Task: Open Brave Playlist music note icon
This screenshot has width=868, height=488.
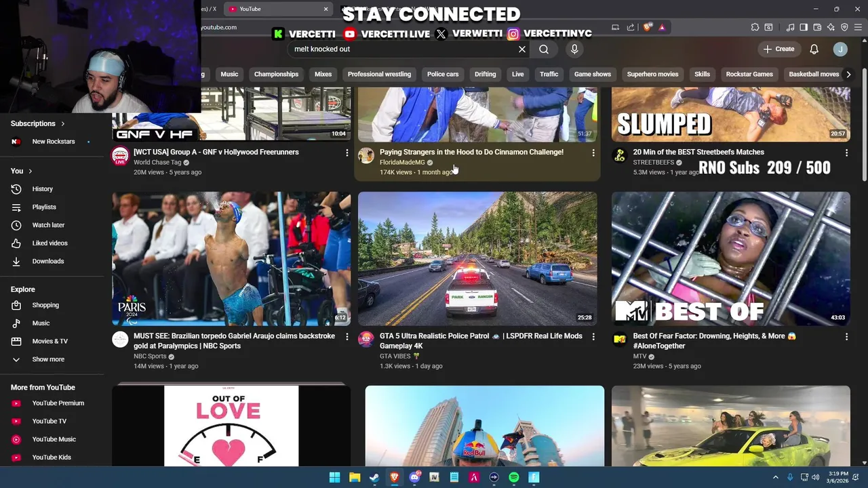Action: pyautogui.click(x=790, y=27)
